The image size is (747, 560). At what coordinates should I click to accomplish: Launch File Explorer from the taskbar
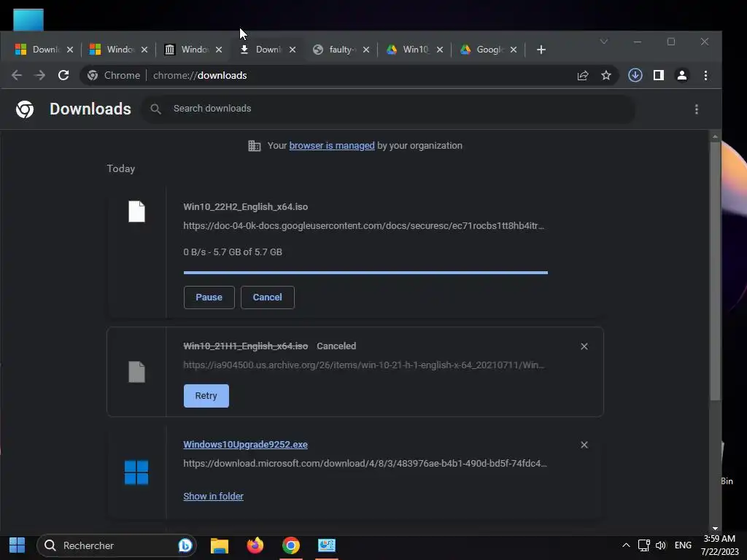coord(219,545)
